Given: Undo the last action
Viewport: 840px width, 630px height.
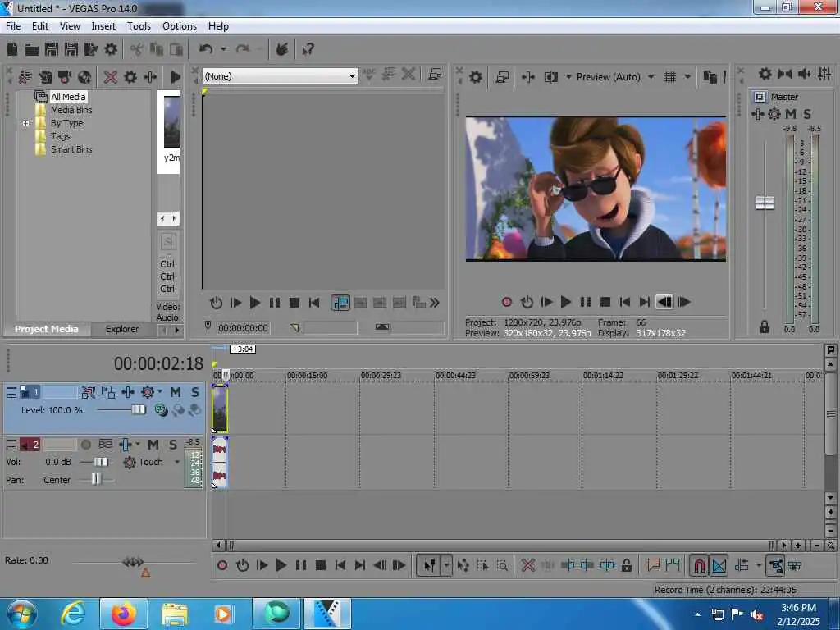Looking at the screenshot, I should [206, 49].
